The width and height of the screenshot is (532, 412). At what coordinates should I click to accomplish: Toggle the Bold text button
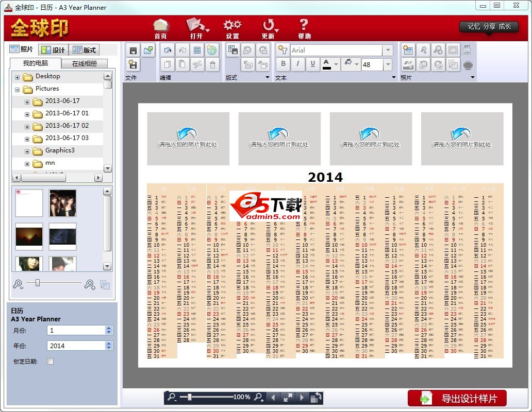point(284,64)
